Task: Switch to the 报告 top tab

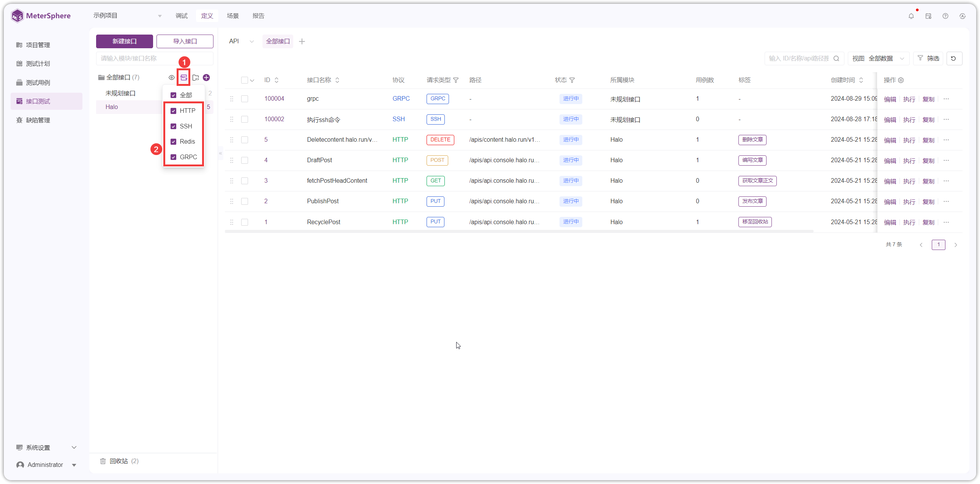Action: pos(258,16)
